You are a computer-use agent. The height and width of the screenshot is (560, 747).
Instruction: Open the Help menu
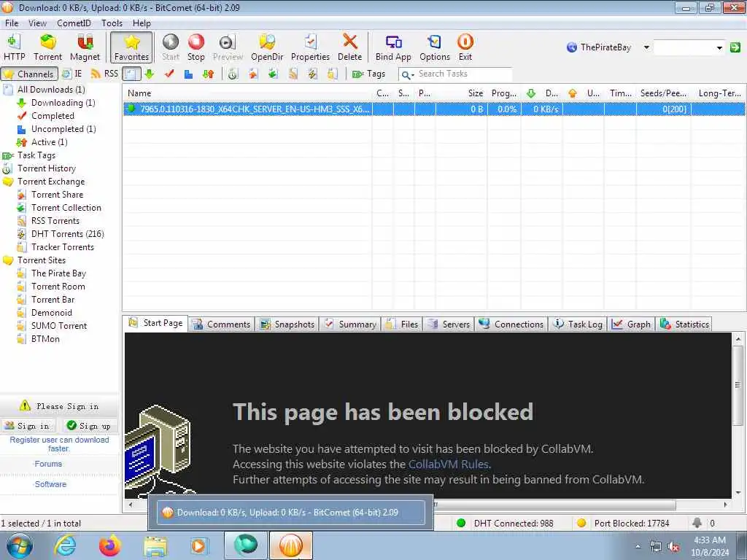point(142,23)
